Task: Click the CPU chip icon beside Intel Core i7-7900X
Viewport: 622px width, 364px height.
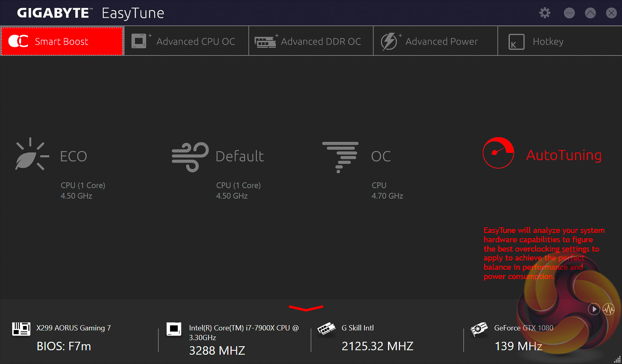Action: [174, 329]
